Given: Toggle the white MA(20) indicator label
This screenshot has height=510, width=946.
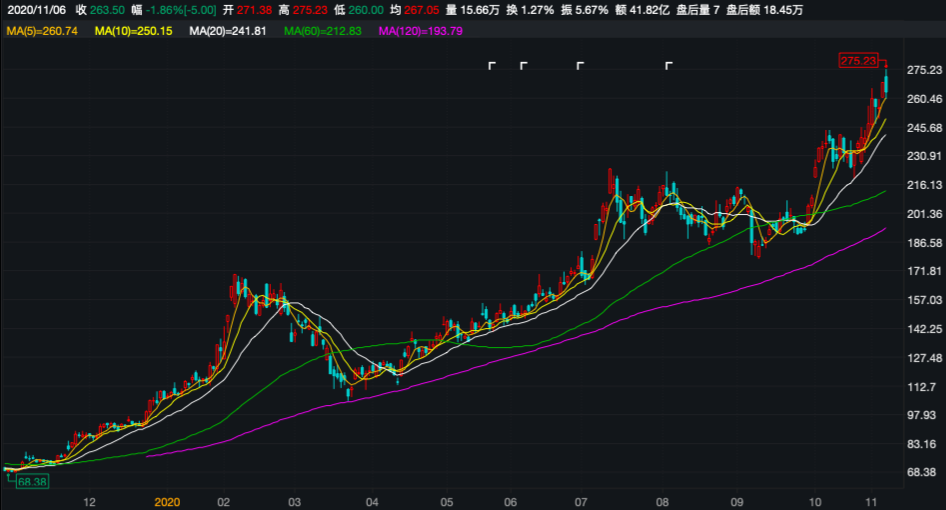Looking at the screenshot, I should click(x=226, y=32).
